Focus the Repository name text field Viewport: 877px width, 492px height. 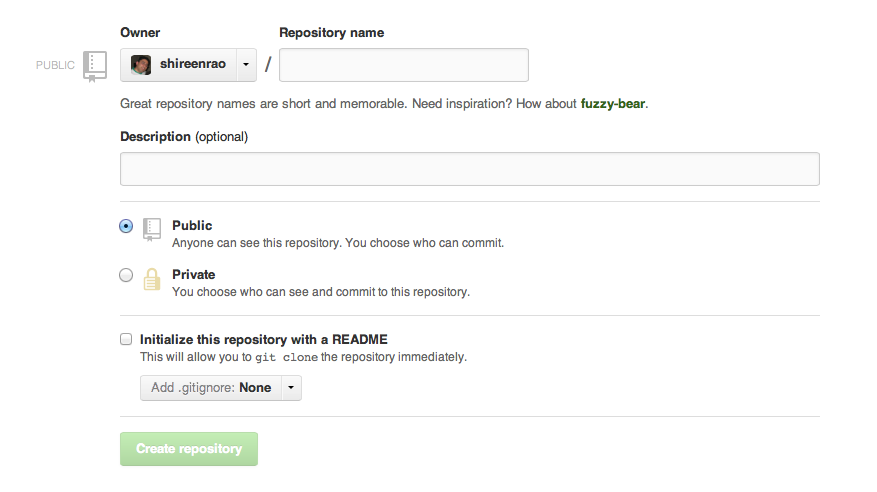pyautogui.click(x=403, y=65)
